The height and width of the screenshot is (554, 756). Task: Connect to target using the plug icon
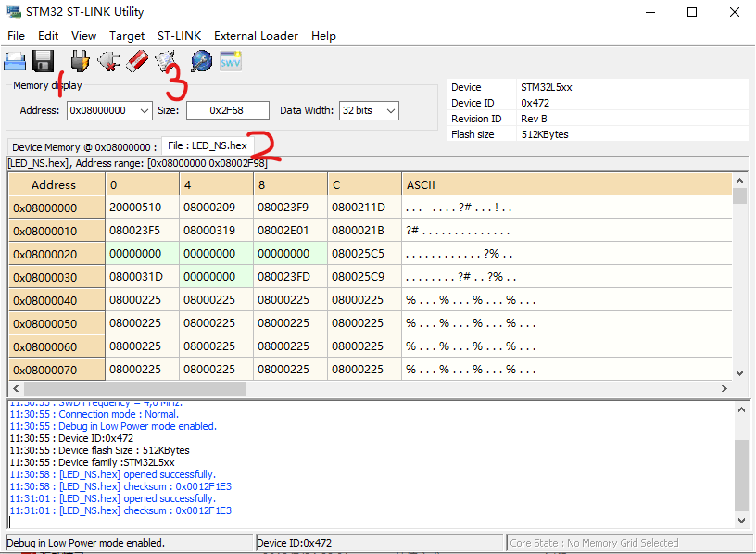(80, 61)
